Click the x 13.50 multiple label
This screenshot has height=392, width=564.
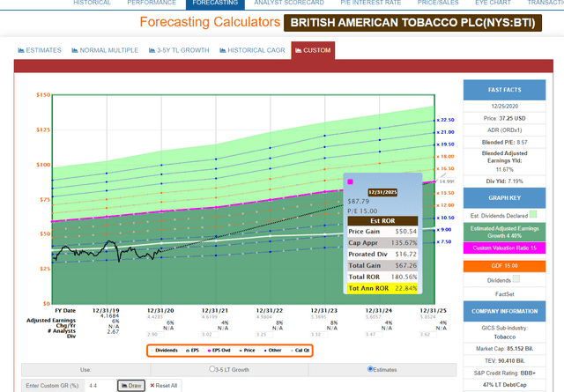click(x=446, y=193)
